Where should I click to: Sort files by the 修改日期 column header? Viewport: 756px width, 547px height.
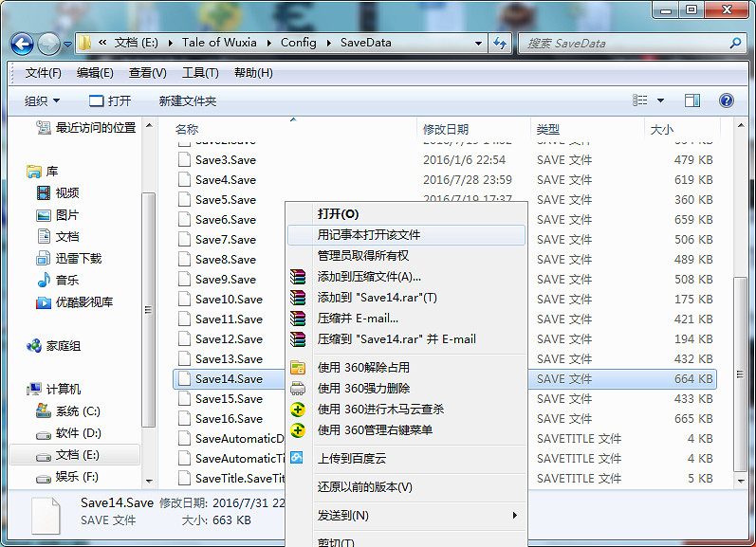tap(446, 129)
